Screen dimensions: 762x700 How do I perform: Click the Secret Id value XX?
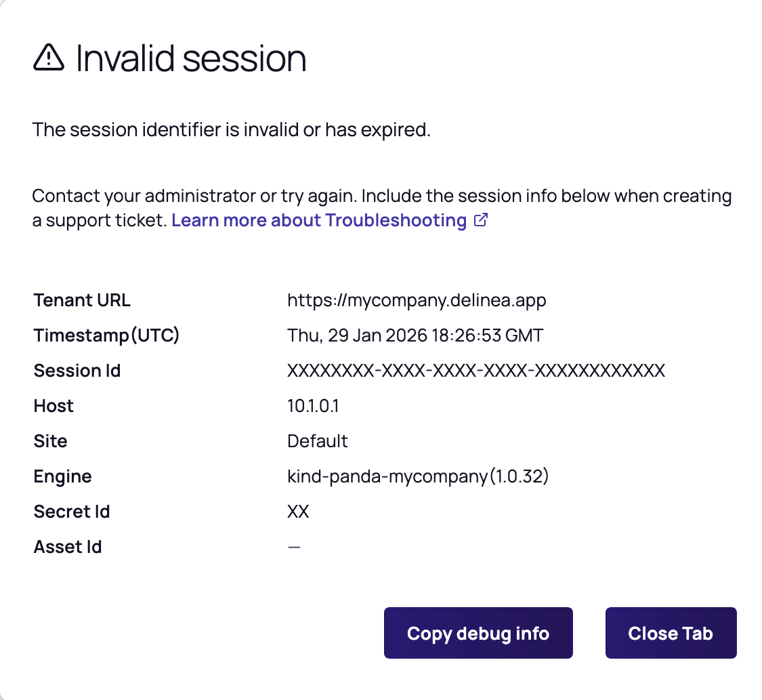point(298,512)
